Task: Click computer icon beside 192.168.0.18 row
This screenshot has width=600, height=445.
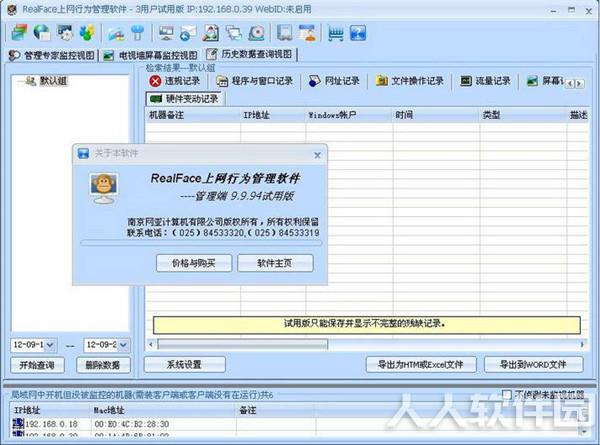Action: (18, 424)
